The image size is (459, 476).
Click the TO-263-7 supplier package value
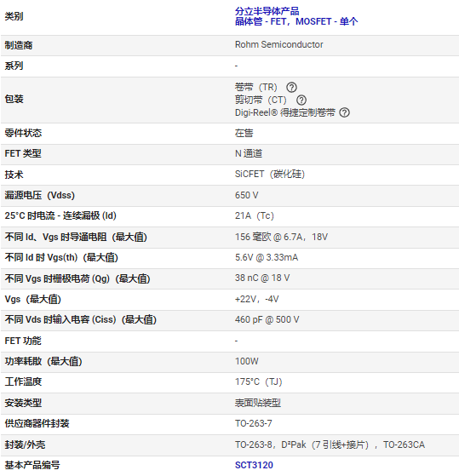(254, 423)
